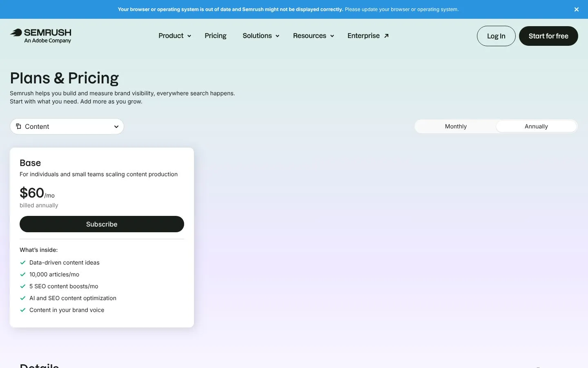
Task: Click the Log In button
Action: 496,36
